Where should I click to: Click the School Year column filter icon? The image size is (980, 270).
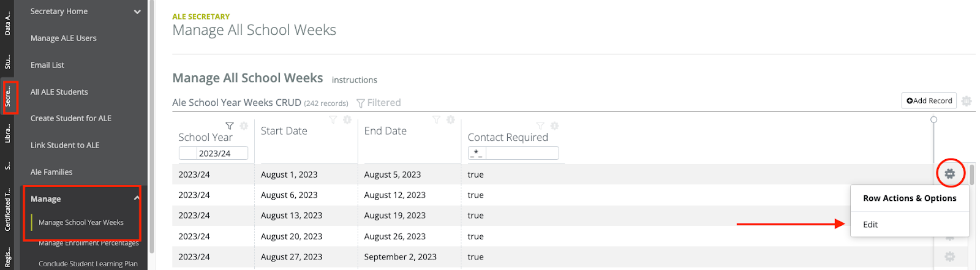coord(230,126)
